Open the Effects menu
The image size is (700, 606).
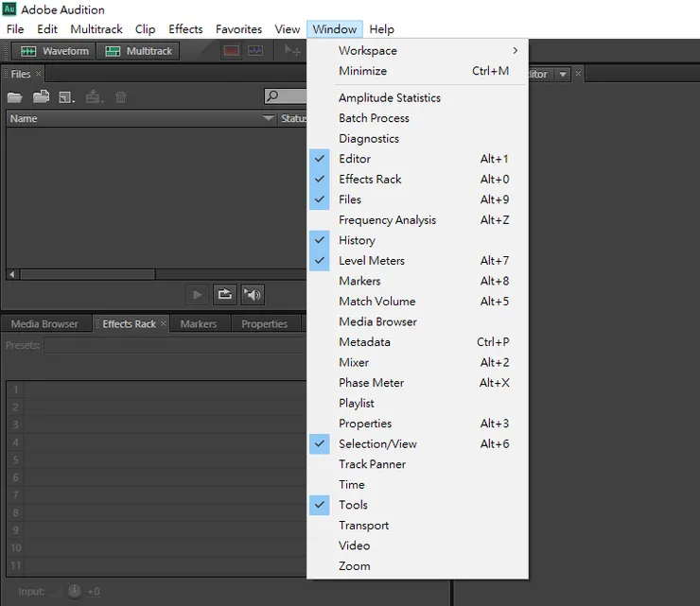[x=185, y=29]
